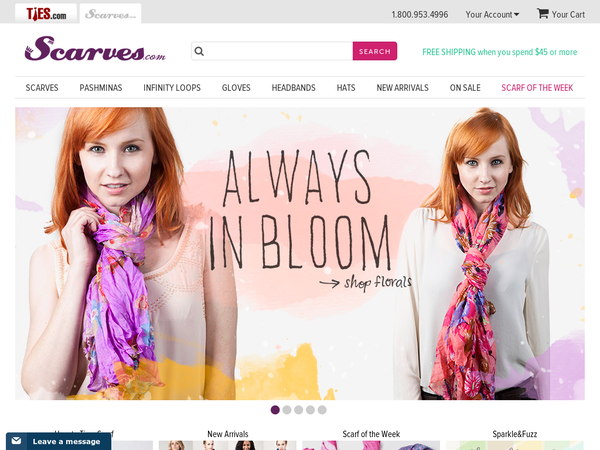Open the New Arrivals section heading
Viewport: 600px width, 450px height.
click(x=228, y=434)
